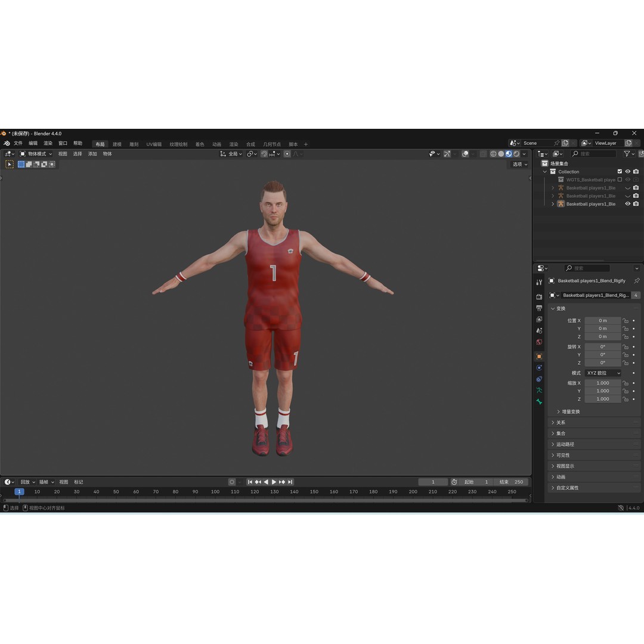Open the 窗口 menu
This screenshot has height=644, width=644.
tap(63, 143)
